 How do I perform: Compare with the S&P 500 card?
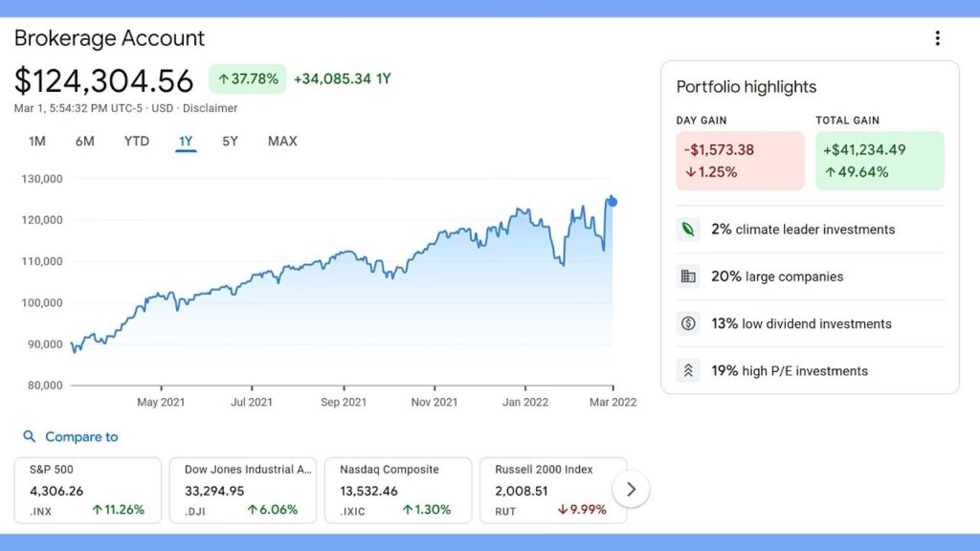[87, 490]
